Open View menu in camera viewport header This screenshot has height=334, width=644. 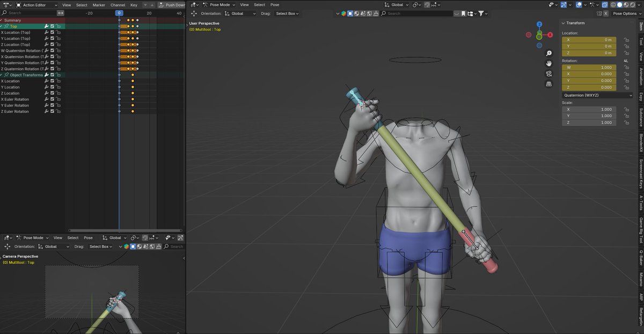click(58, 237)
